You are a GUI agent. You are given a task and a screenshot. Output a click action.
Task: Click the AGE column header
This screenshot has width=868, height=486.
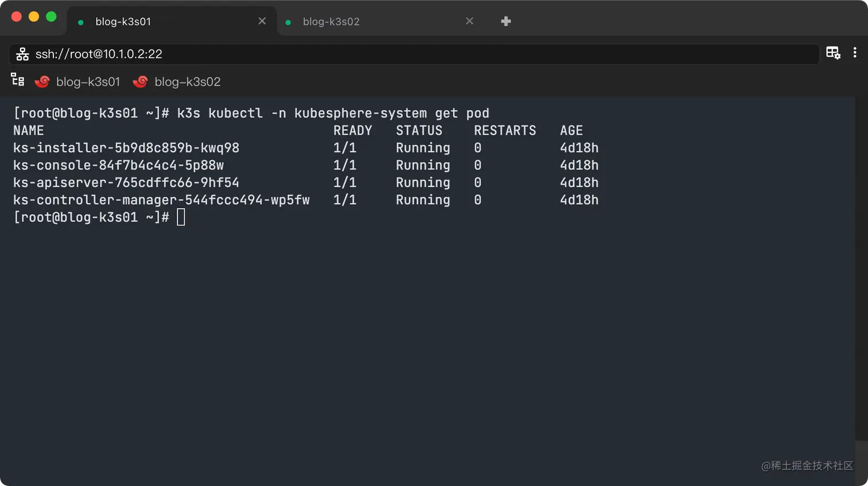(x=572, y=130)
